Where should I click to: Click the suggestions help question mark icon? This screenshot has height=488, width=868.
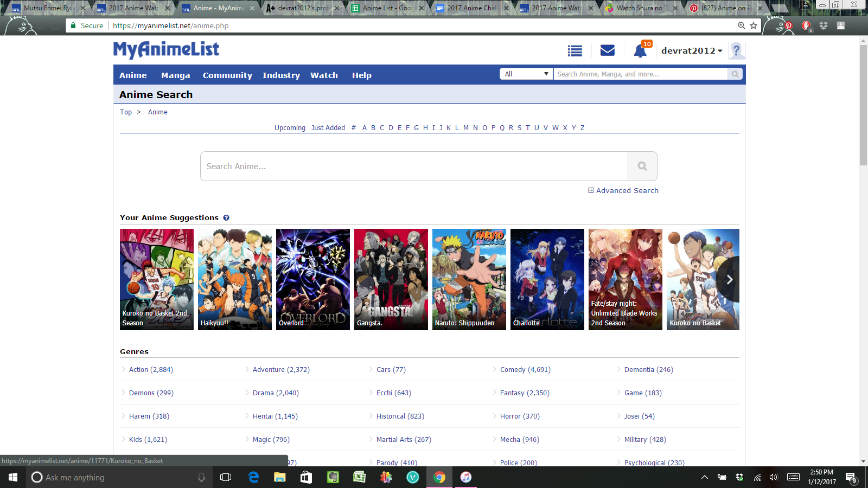pos(226,218)
